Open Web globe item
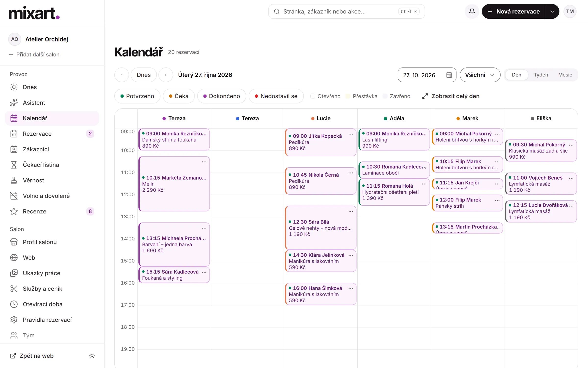 click(x=52, y=258)
